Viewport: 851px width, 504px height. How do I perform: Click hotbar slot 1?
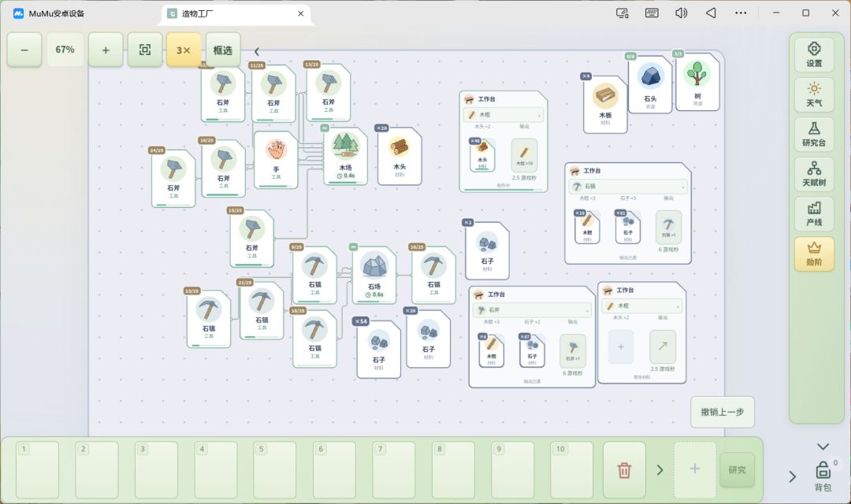37,470
